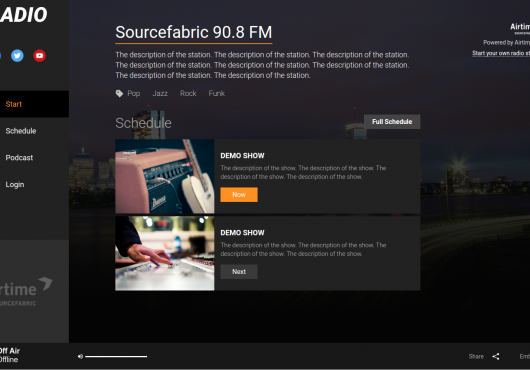
Task: Click the Full Schedule button
Action: (x=392, y=122)
